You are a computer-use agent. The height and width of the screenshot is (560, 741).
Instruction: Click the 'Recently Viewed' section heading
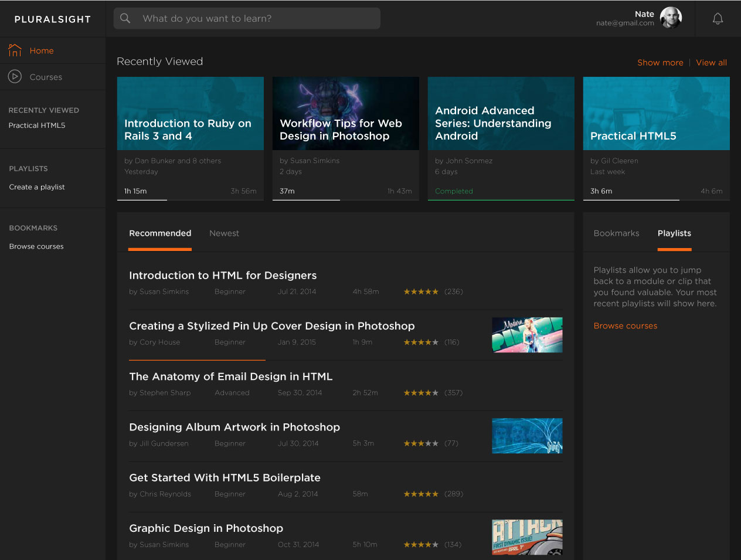(160, 62)
